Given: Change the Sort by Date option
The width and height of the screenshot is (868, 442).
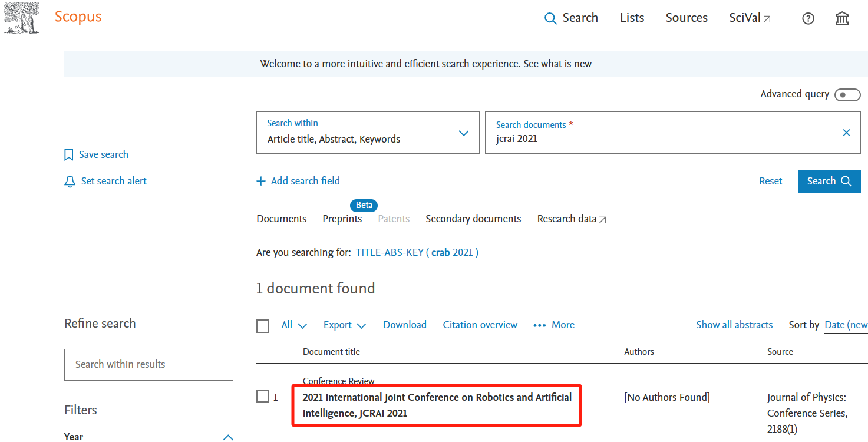Looking at the screenshot, I should (846, 325).
